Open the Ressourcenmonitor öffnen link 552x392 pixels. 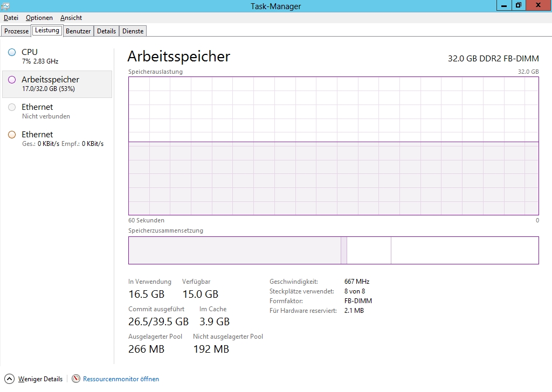[121, 379]
